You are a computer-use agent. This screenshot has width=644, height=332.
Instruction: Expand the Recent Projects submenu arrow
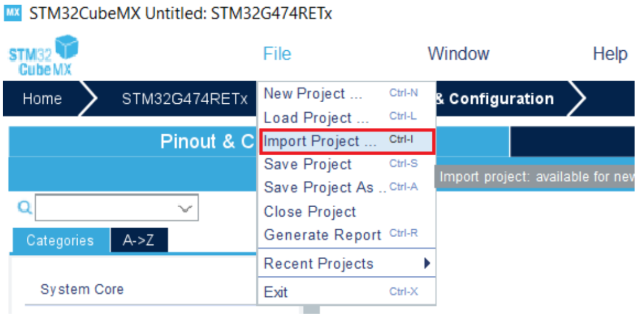pyautogui.click(x=426, y=263)
